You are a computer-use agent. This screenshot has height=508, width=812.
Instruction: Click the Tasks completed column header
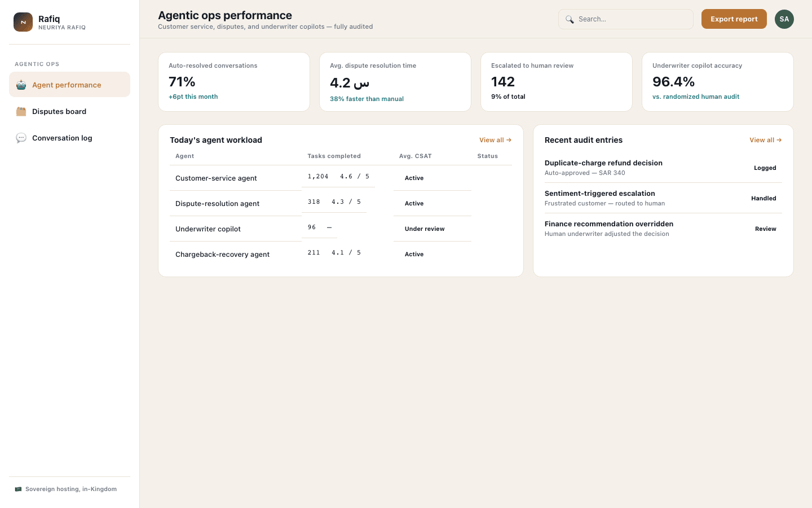pos(334,156)
